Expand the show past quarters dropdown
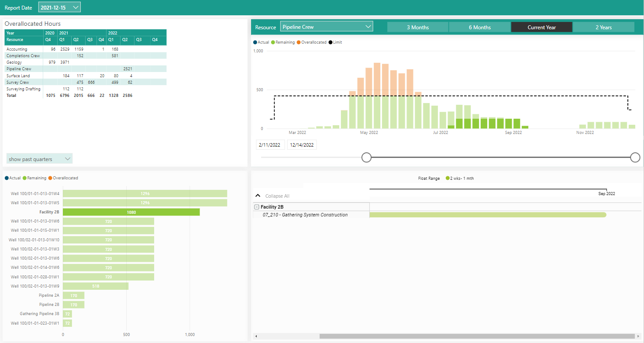This screenshot has height=343, width=644. (39, 159)
